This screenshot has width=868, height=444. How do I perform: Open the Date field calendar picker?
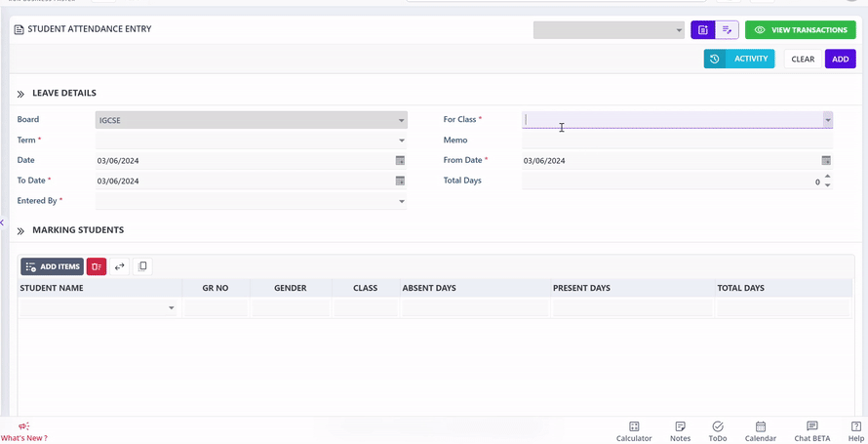400,161
